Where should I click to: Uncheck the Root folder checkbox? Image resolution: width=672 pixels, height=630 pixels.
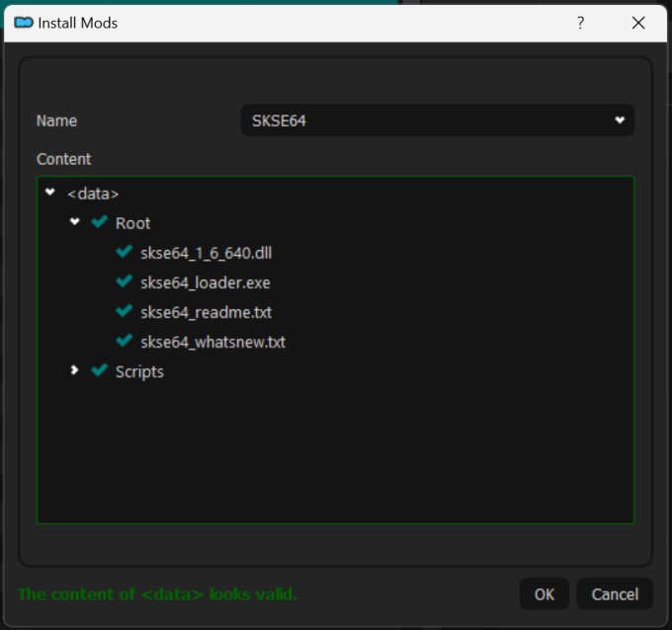click(x=99, y=223)
